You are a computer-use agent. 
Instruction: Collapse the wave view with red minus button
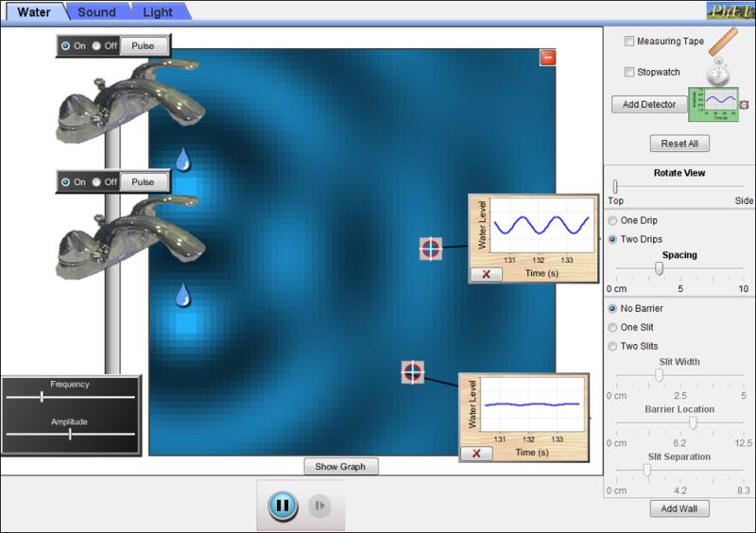pos(547,58)
